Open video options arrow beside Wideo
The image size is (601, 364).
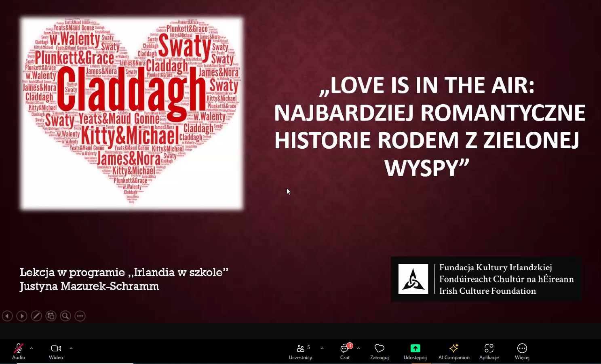(x=71, y=348)
